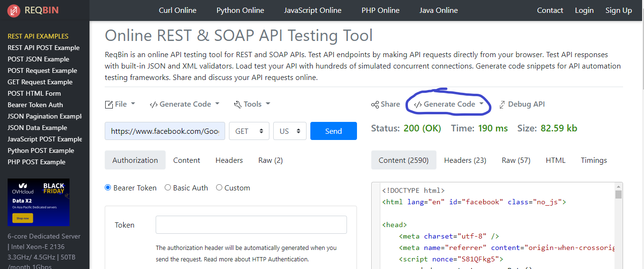
Task: Click the 200 (OK) status value
Action: point(422,128)
